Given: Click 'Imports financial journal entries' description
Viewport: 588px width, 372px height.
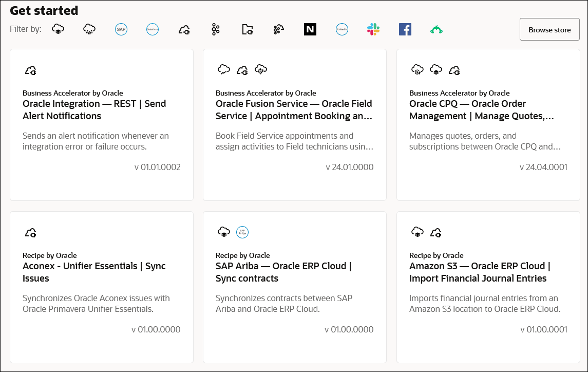Looking at the screenshot, I should (x=484, y=304).
